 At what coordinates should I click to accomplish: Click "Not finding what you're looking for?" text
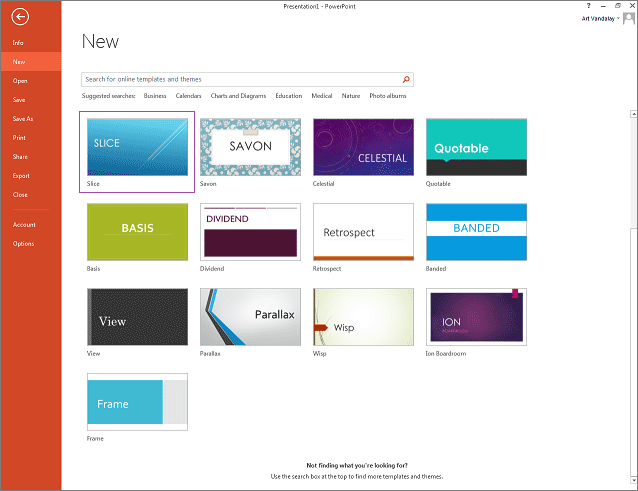tap(357, 465)
